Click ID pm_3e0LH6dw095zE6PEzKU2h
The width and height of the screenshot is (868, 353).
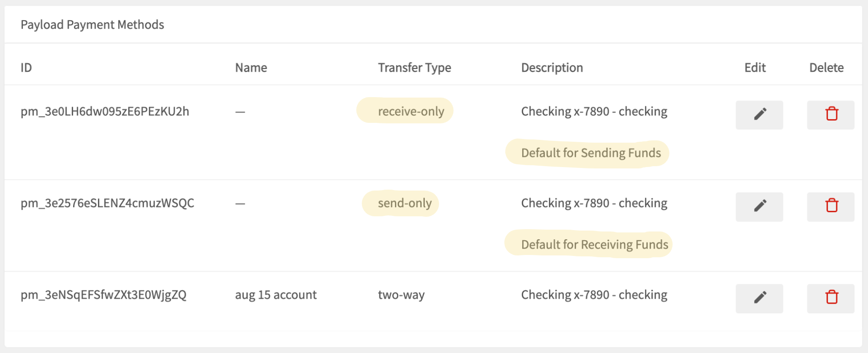[x=105, y=111]
